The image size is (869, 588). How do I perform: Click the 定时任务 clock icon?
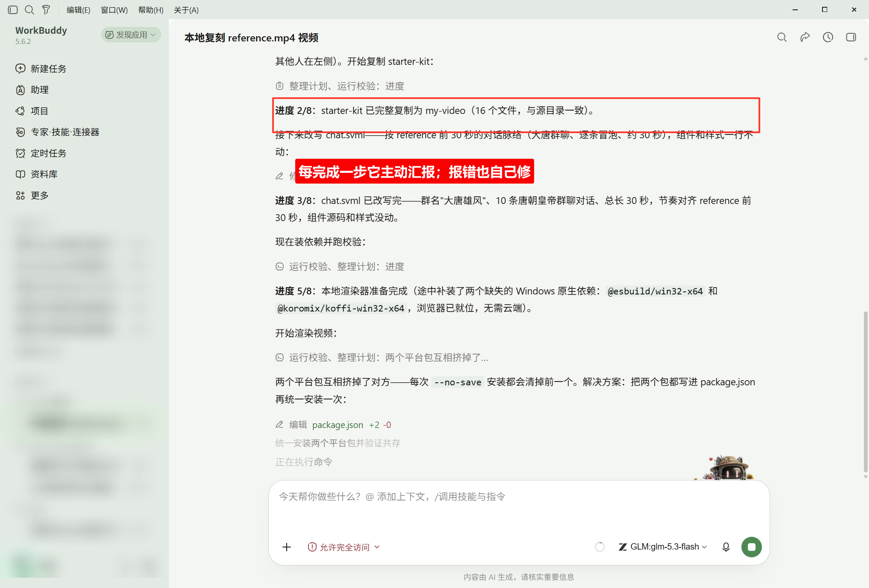[20, 153]
